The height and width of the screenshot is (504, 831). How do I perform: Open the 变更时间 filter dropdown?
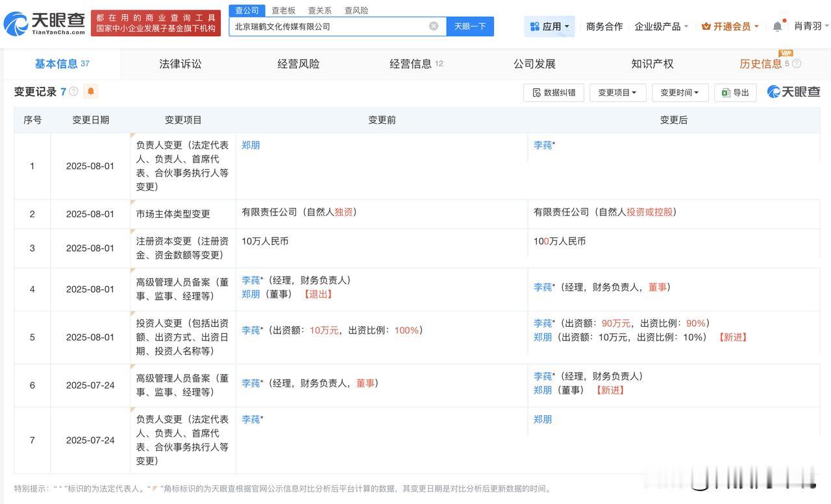point(679,93)
